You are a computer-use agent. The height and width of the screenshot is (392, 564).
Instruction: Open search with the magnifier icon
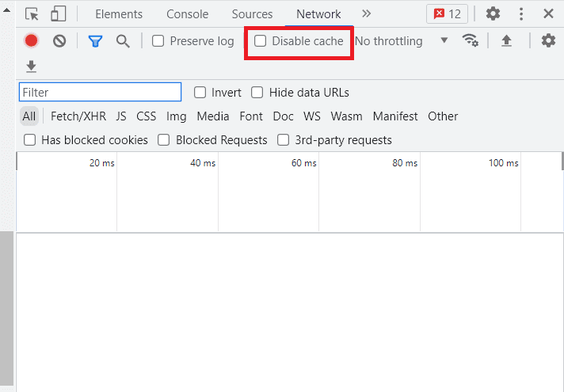pos(123,41)
